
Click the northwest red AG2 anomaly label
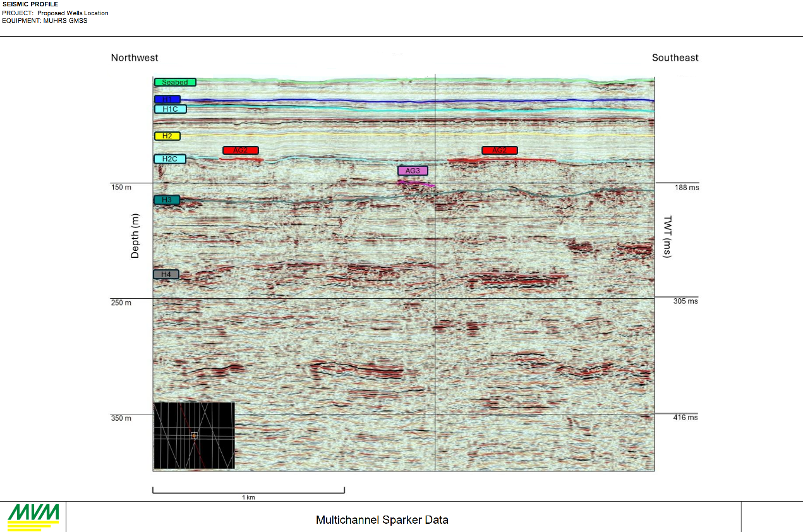(241, 150)
